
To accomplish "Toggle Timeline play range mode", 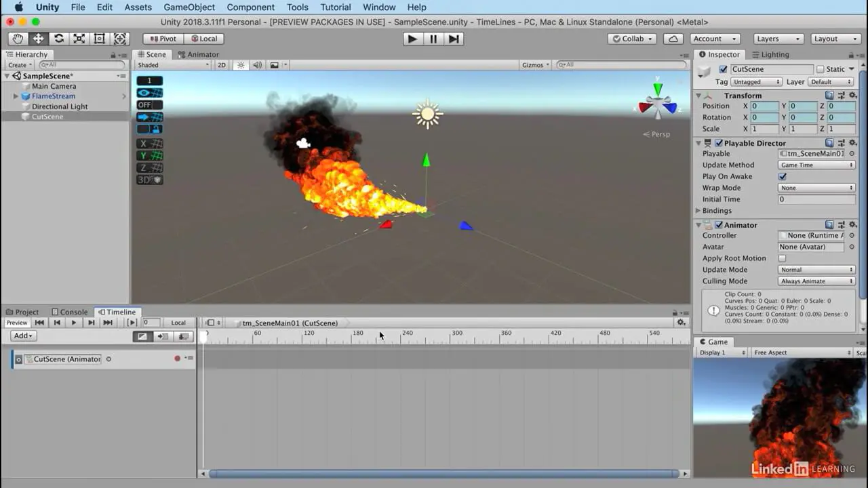I will (132, 323).
